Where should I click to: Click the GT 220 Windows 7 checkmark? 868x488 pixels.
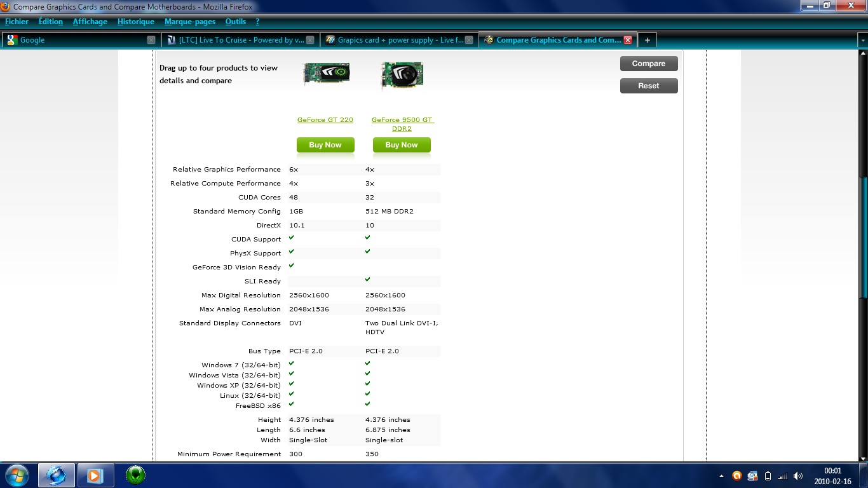click(292, 363)
